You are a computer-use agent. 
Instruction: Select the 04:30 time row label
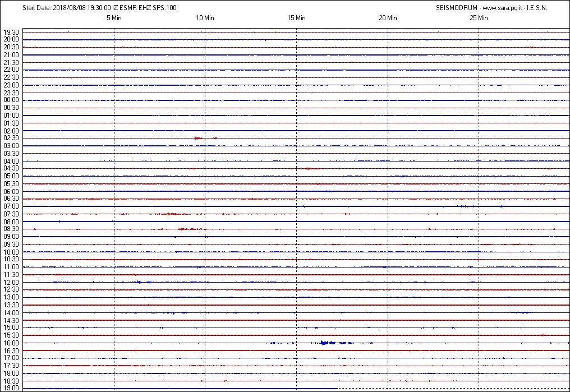click(11, 169)
